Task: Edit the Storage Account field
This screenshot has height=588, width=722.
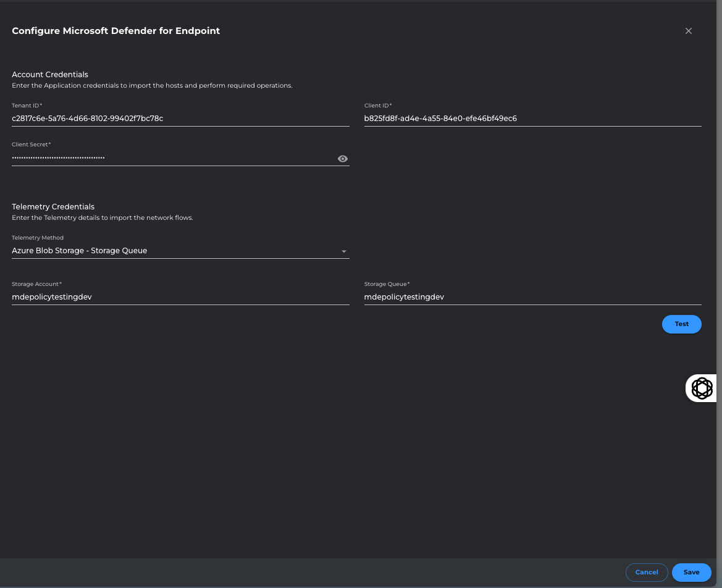Action: [179, 297]
